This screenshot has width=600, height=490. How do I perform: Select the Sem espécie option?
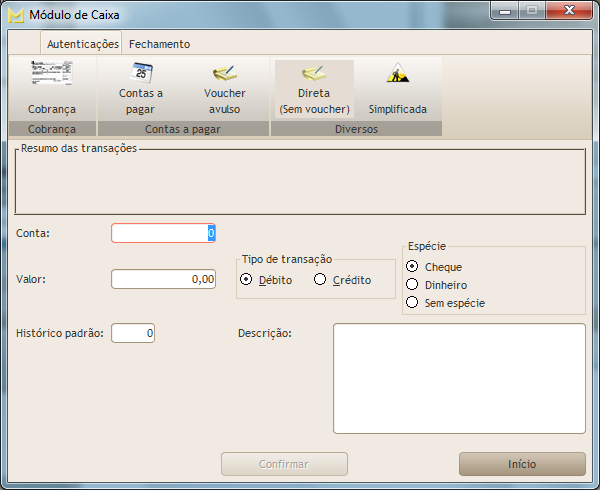point(412,302)
